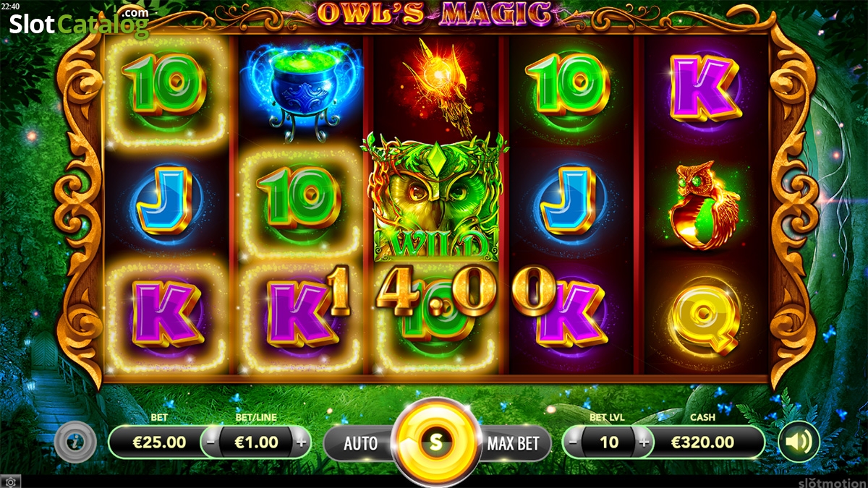The width and height of the screenshot is (868, 488).
Task: Lower the bet level with minus
Action: pyautogui.click(x=574, y=442)
